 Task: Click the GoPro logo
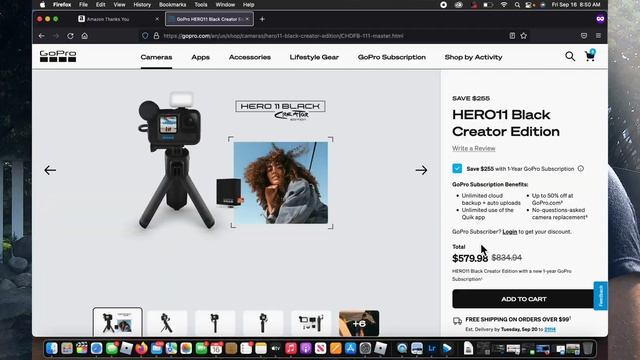click(x=58, y=56)
